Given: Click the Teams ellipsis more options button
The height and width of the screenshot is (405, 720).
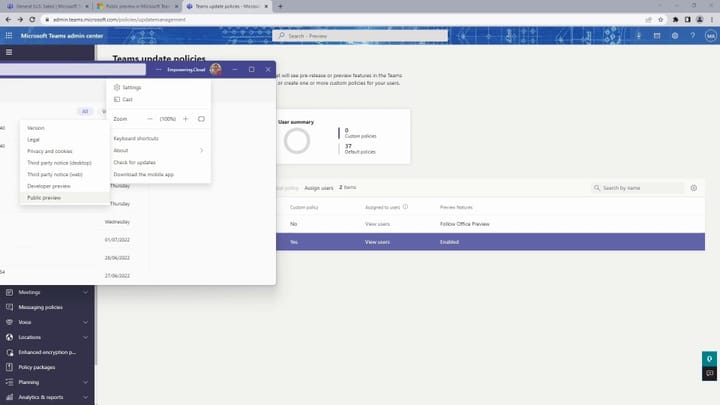Looking at the screenshot, I should click(158, 69).
